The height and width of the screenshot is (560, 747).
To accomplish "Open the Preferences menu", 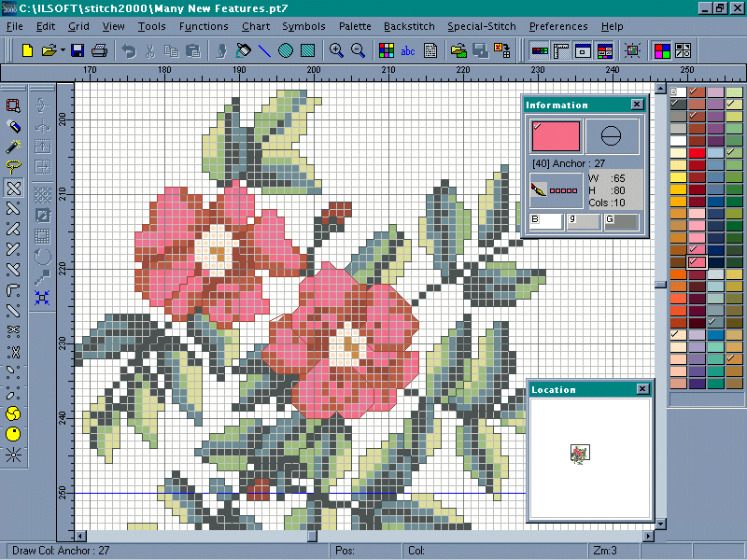I will [558, 26].
